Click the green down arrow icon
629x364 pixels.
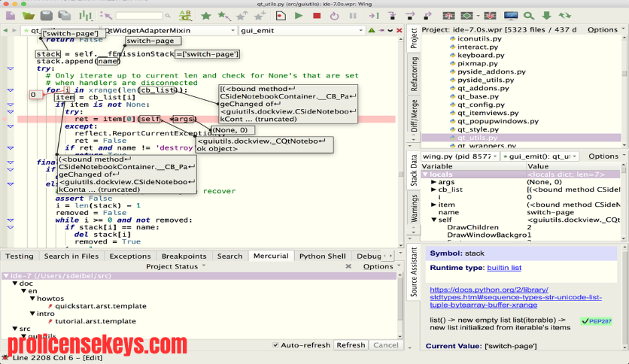point(546,16)
